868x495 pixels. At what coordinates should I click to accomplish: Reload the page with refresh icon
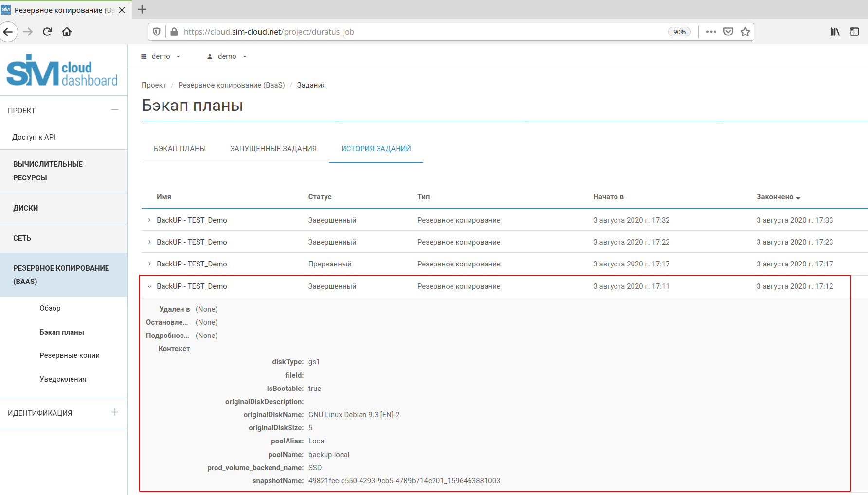click(x=47, y=32)
